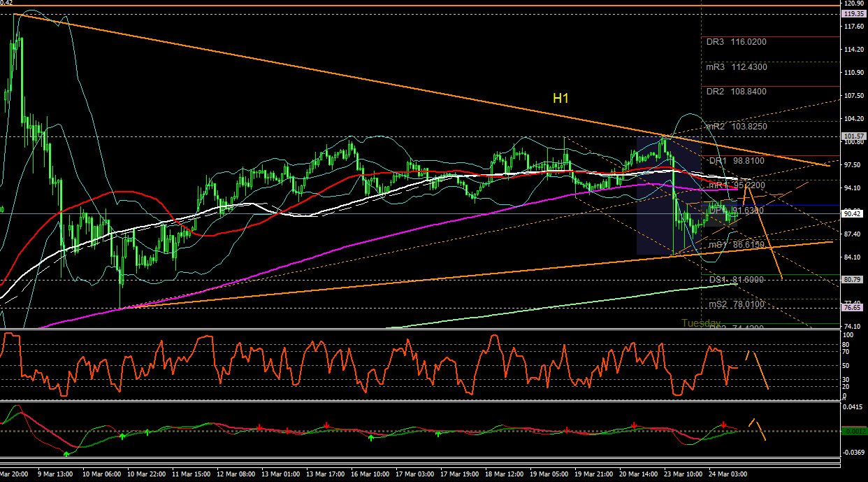Click the 97.50 price scale value
Viewport: 868px width, 482px height.
(x=854, y=165)
